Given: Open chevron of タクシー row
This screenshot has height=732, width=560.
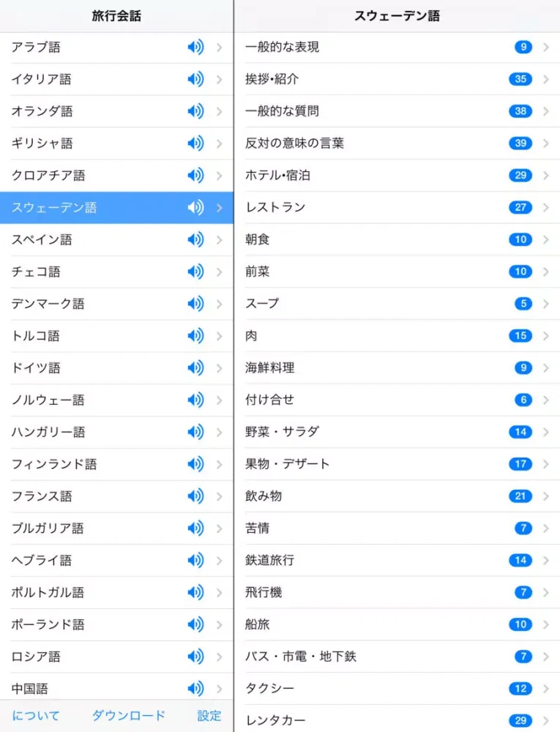Looking at the screenshot, I should pyautogui.click(x=545, y=689).
